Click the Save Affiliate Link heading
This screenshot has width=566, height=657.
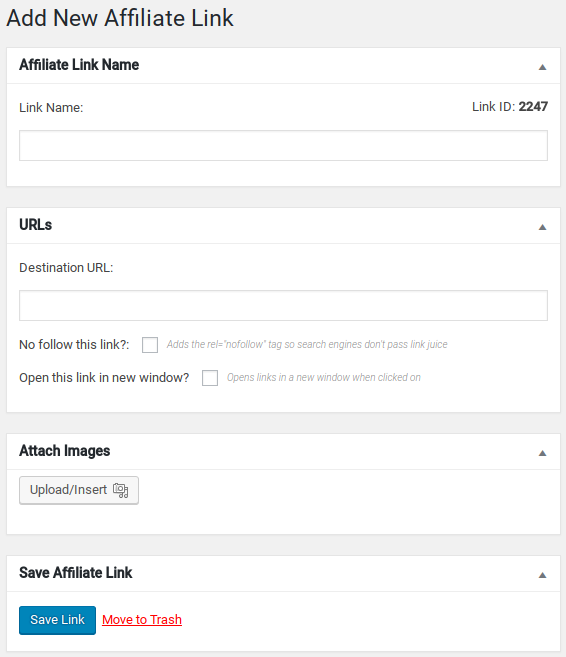(76, 573)
